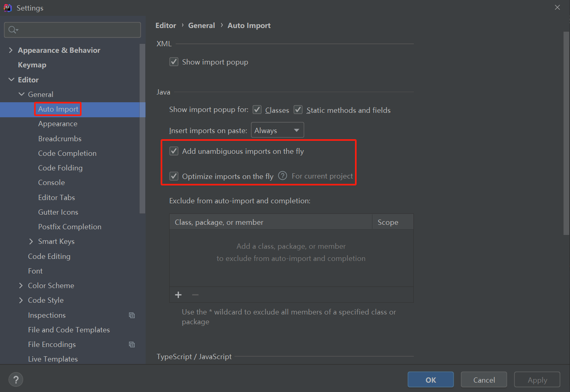Click the search magnifier icon
The height and width of the screenshot is (392, 570).
[13, 30]
